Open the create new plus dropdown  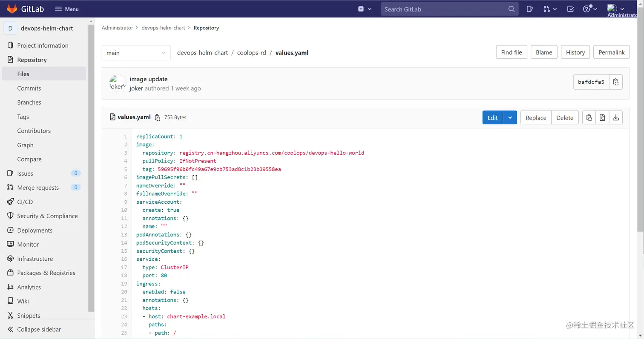365,9
